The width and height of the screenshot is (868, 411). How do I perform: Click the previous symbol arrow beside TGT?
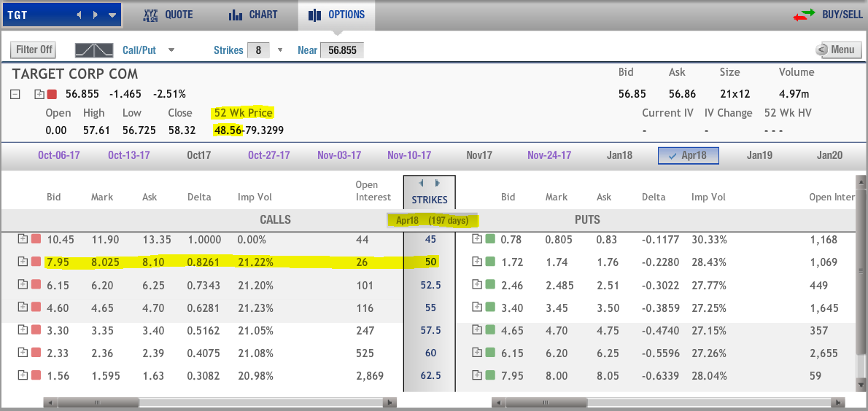pyautogui.click(x=80, y=15)
